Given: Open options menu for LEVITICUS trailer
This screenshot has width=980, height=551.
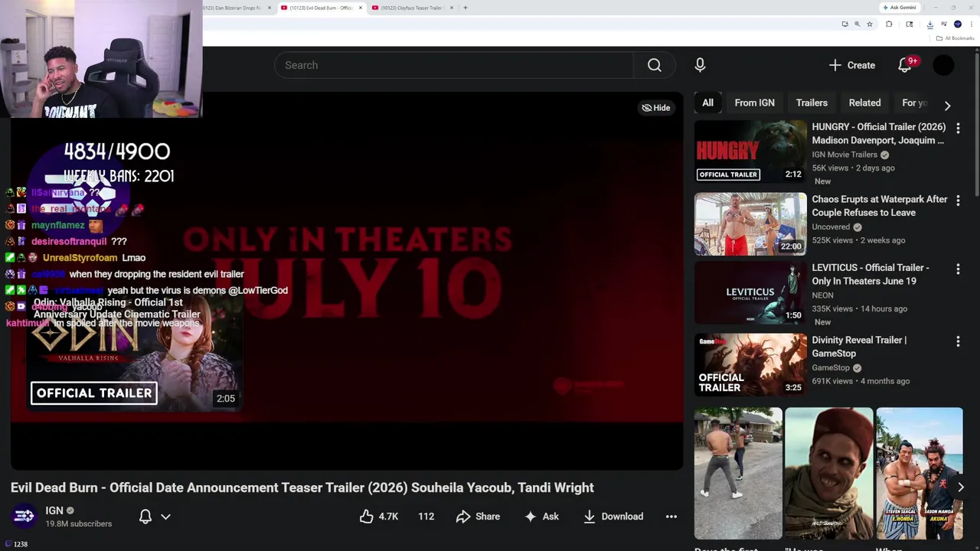Looking at the screenshot, I should pyautogui.click(x=958, y=269).
